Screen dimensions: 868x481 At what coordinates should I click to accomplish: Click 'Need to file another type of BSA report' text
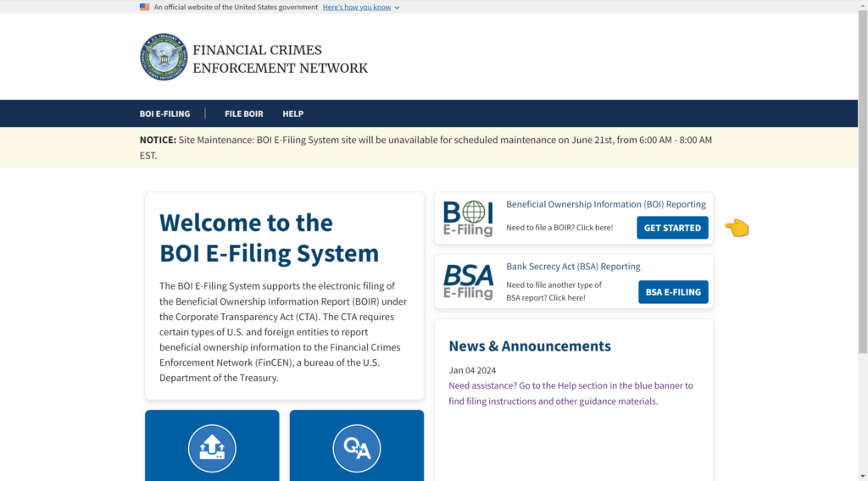coord(554,291)
